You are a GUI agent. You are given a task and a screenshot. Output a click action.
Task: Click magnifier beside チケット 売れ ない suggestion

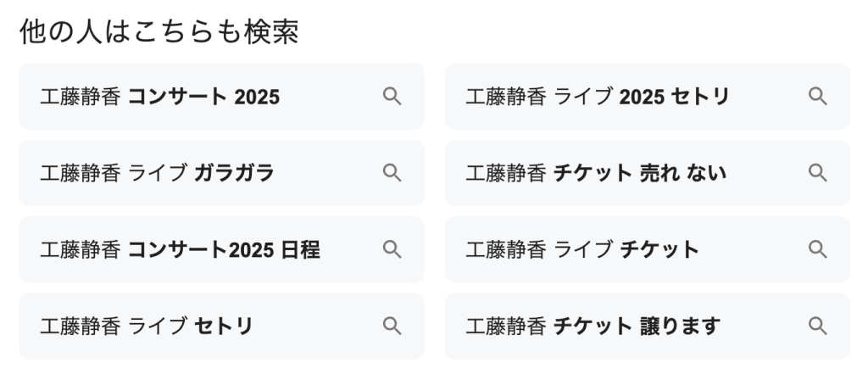[x=817, y=173]
